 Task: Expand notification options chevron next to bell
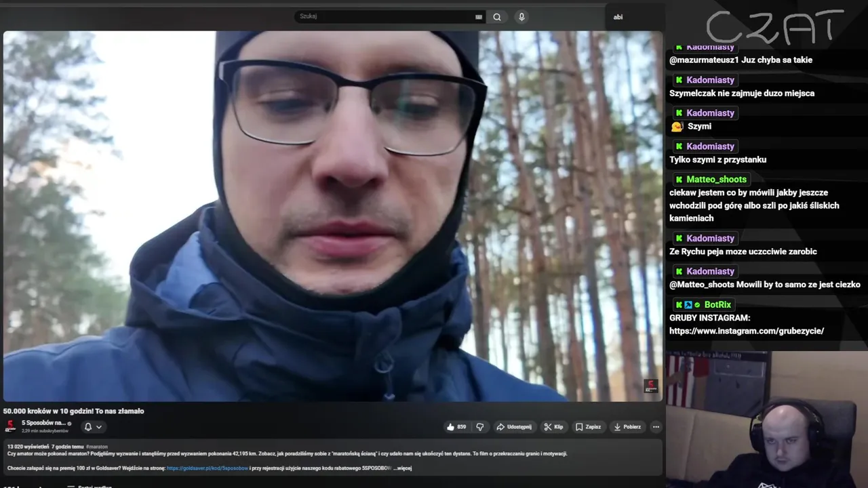(99, 427)
